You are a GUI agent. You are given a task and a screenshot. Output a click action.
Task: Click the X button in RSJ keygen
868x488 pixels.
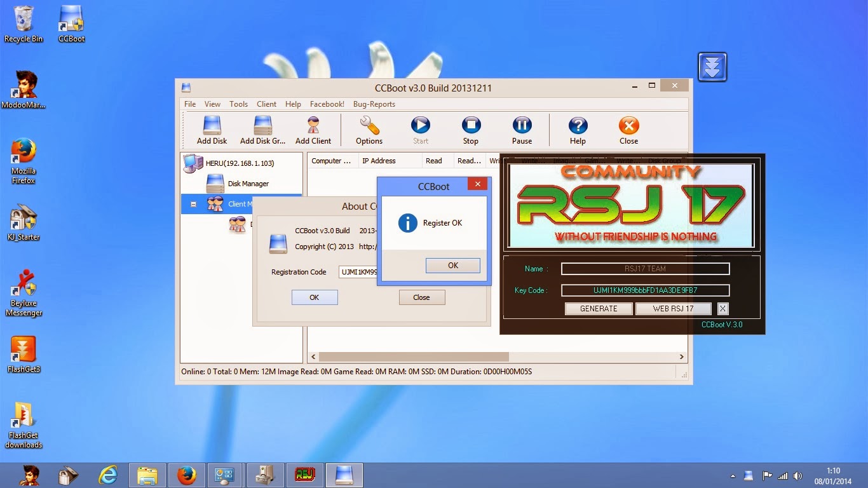(722, 309)
